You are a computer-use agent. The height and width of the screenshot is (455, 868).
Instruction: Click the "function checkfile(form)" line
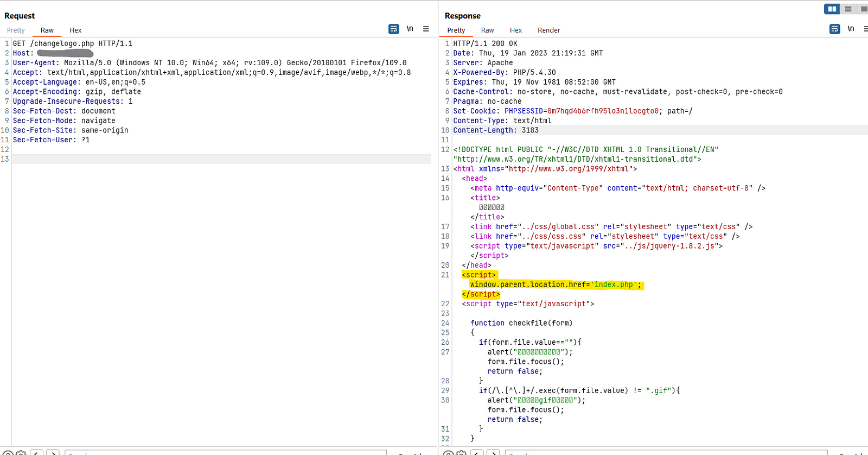521,323
